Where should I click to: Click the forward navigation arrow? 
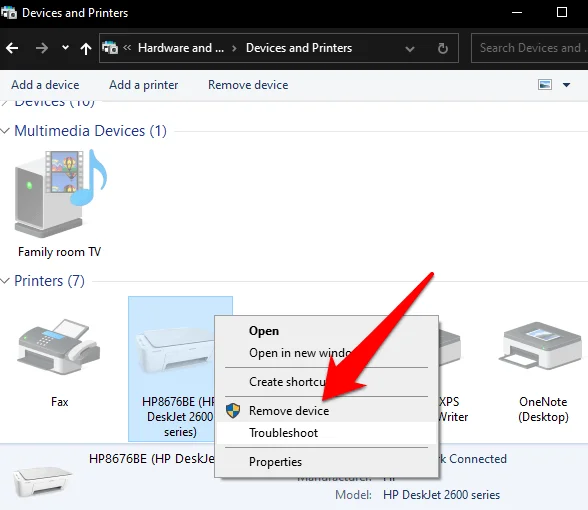(x=41, y=48)
